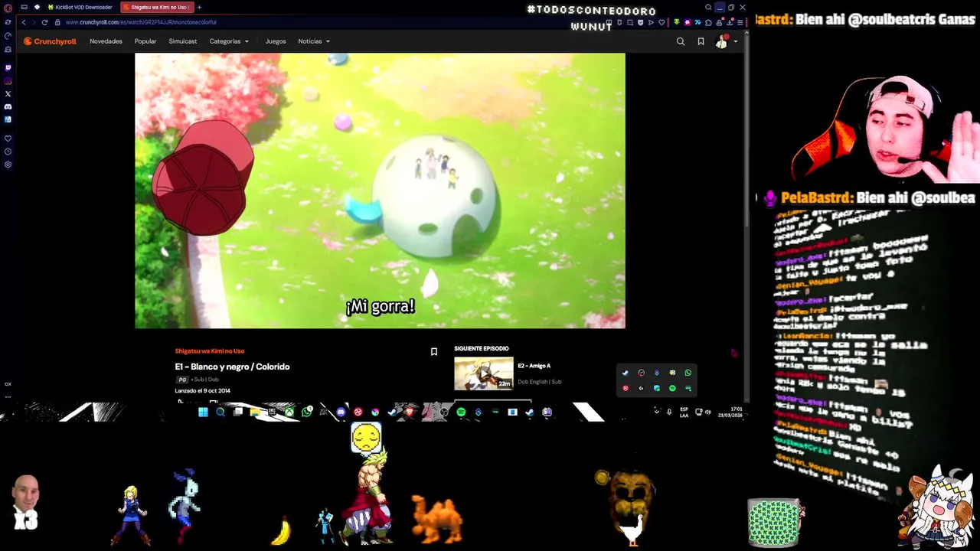Open the Crunchyroll profile avatar menu
The width and height of the screenshot is (980, 551).
click(x=721, y=41)
